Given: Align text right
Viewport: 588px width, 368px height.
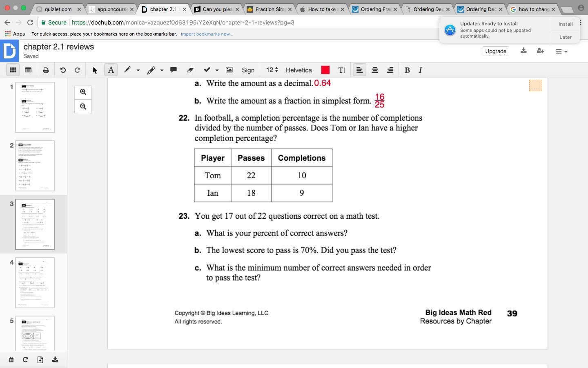Looking at the screenshot, I should 390,70.
